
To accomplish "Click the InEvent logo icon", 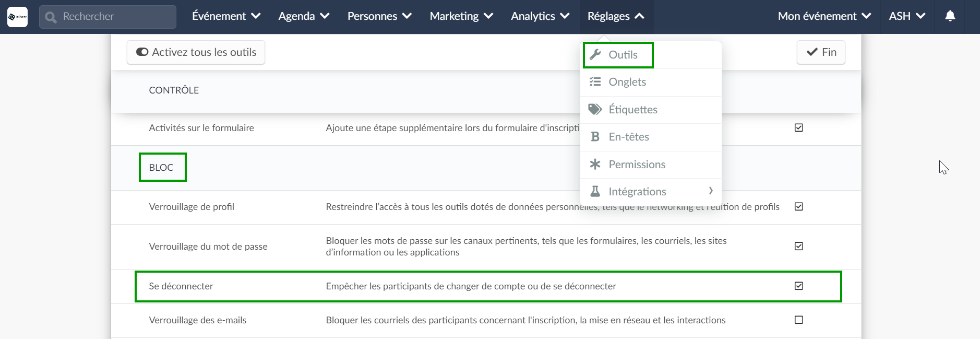I will click(x=17, y=17).
